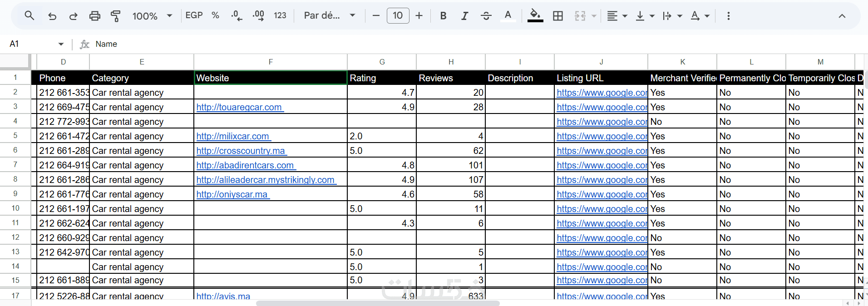Open the touaregcar.com link
This screenshot has height=306, width=868.
(x=239, y=107)
